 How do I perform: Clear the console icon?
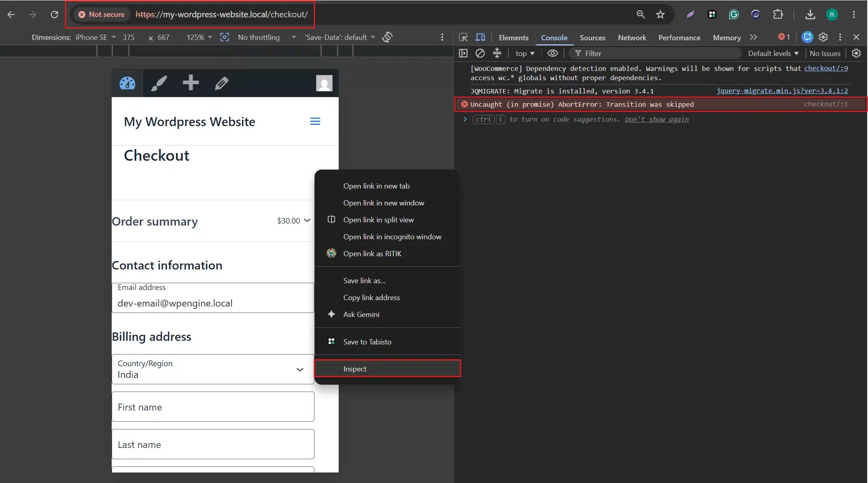(x=480, y=53)
